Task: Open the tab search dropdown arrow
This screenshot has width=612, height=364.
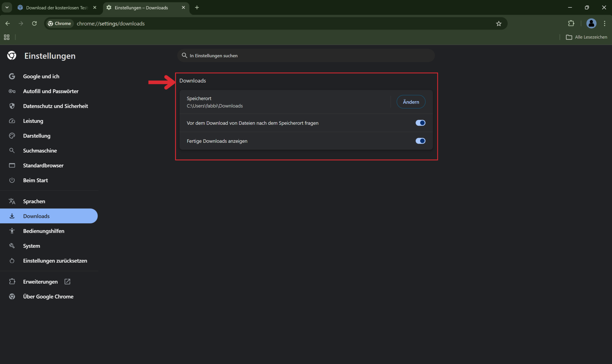Action: point(7,8)
